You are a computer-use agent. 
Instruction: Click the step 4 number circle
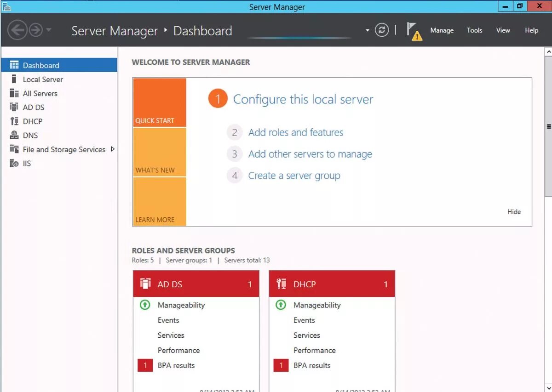[235, 176]
